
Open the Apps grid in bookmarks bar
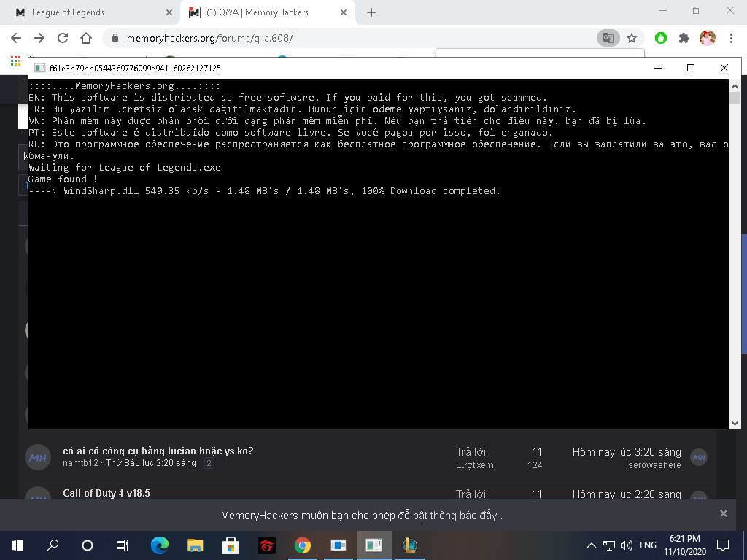tap(15, 61)
